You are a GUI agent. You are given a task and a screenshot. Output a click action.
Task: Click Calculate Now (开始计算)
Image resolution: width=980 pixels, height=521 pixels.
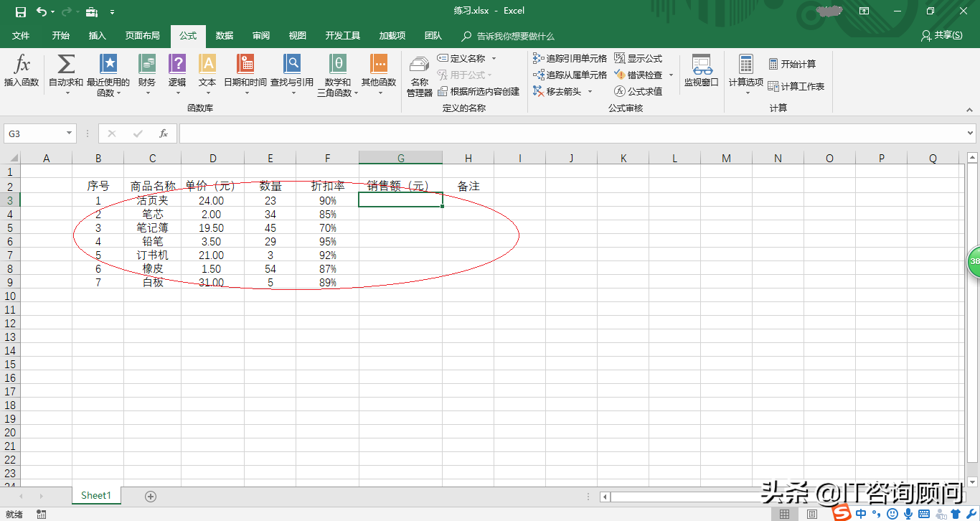pyautogui.click(x=792, y=64)
